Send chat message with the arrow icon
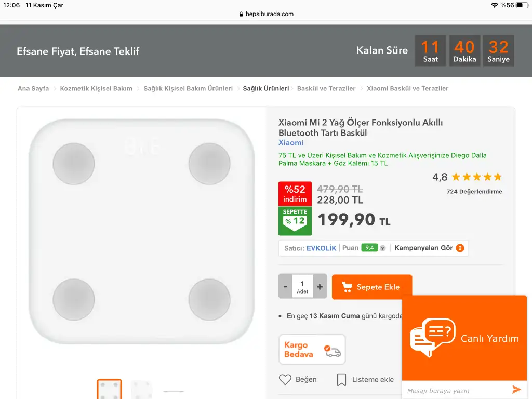 pyautogui.click(x=516, y=390)
